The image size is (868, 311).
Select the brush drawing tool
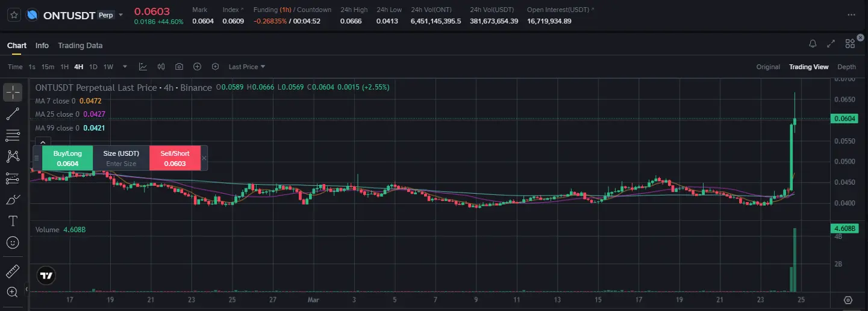coord(13,200)
